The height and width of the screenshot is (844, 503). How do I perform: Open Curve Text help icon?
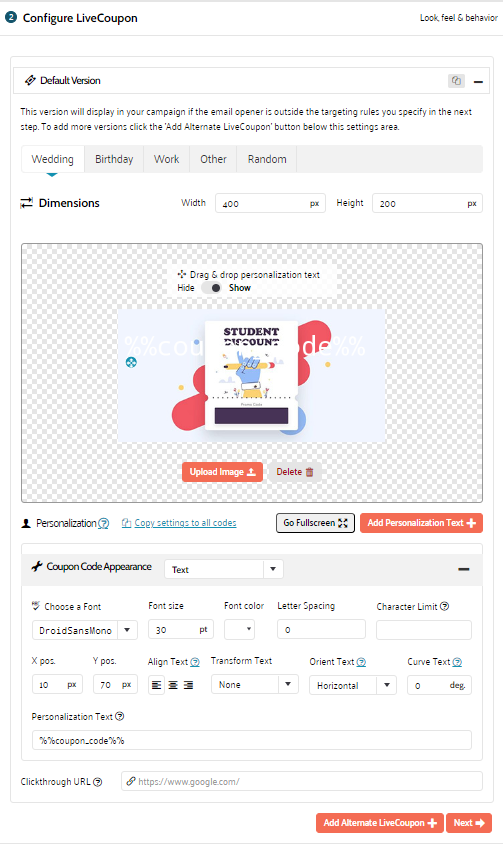tap(457, 662)
